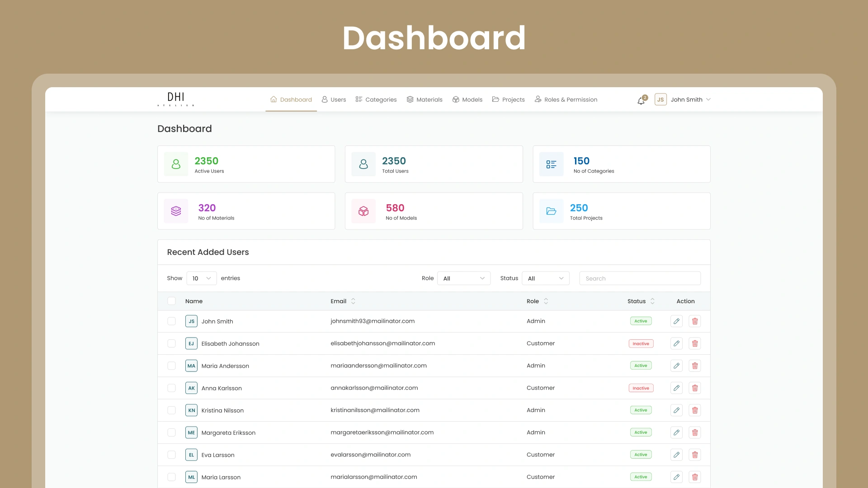
Task: Open the Show entries count dropdown
Action: coord(202,278)
